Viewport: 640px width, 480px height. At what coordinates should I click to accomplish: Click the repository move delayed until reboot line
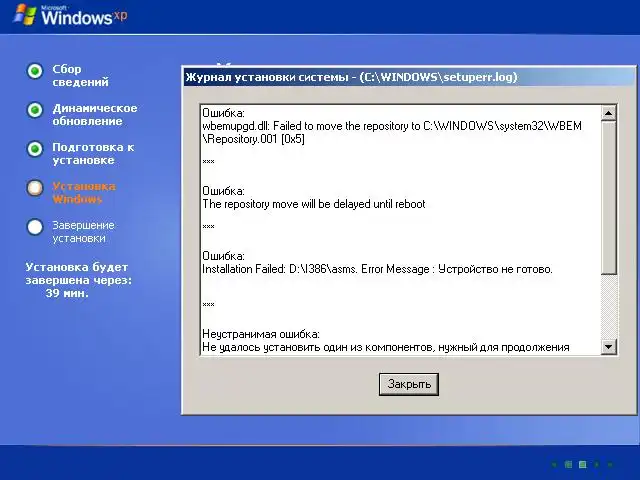coord(313,204)
